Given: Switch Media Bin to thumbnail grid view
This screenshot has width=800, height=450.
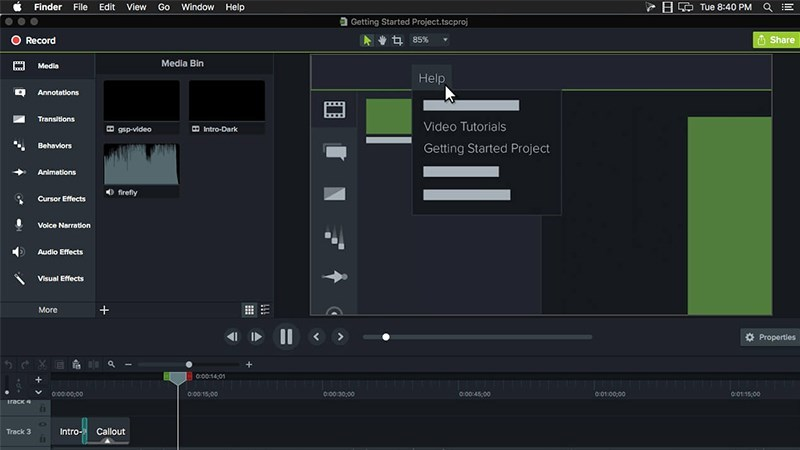Looking at the screenshot, I should pos(249,310).
